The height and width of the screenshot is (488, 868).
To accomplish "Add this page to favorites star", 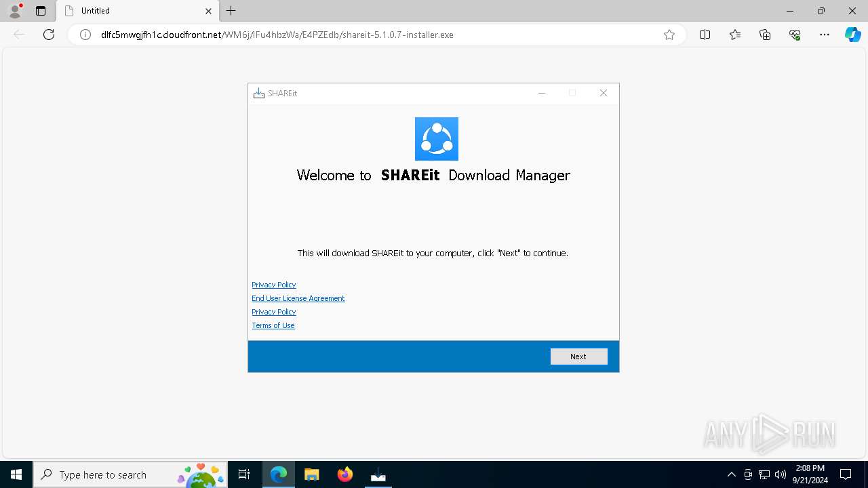I will (x=669, y=35).
